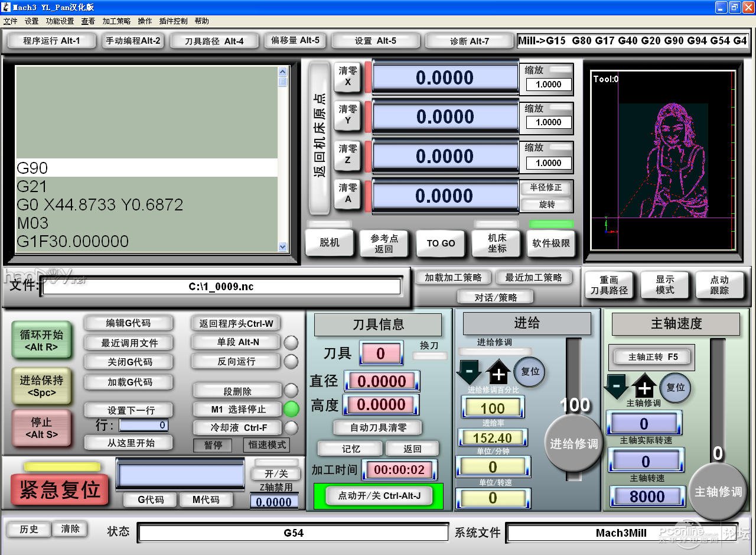Open 最近调用文件 recent files list
Viewport: 756px width, 555px height.
(x=129, y=343)
